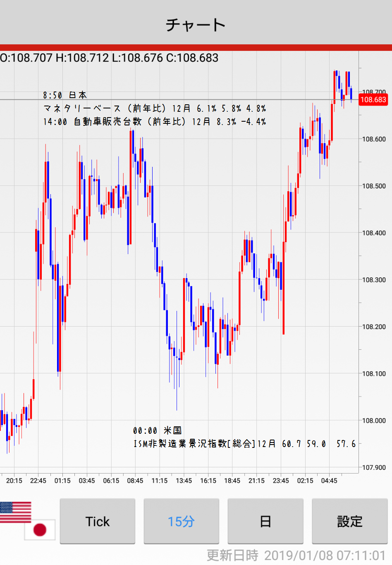This screenshot has height=565, width=392.
Task: Click the 00:00 米国 event label
Action: click(x=157, y=430)
